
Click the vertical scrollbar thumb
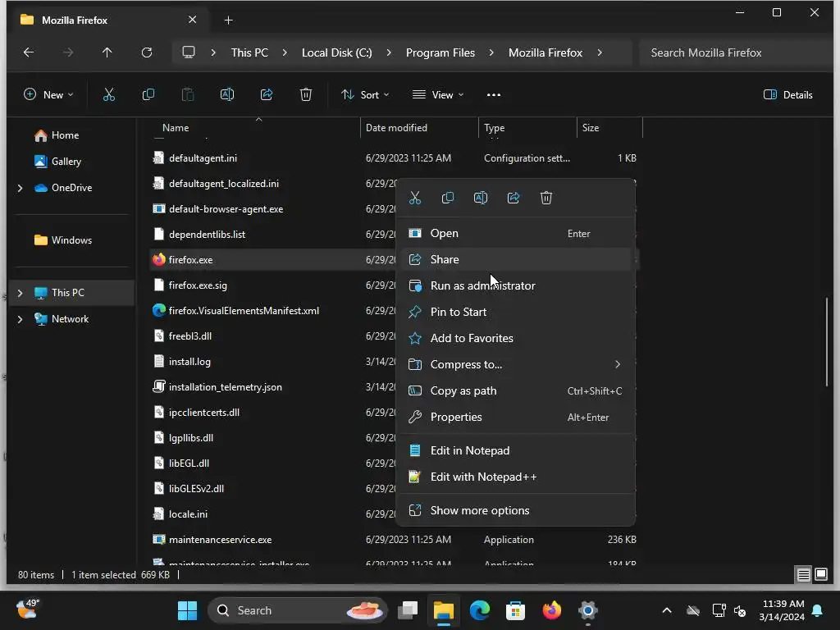click(827, 342)
